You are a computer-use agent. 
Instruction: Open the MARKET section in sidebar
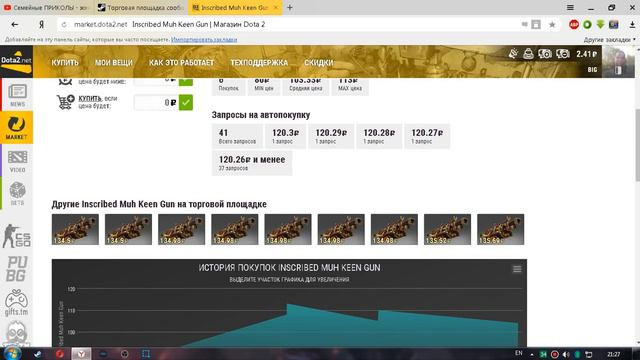[x=16, y=128]
